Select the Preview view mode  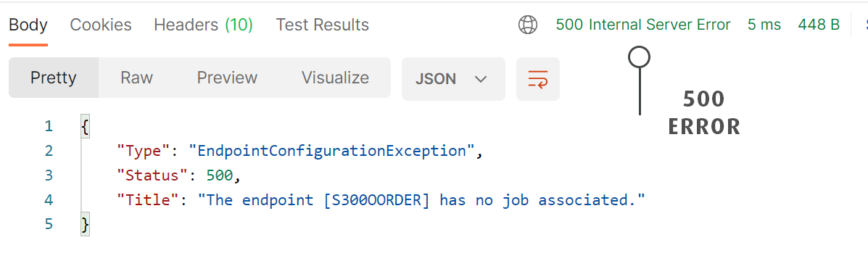[x=227, y=78]
